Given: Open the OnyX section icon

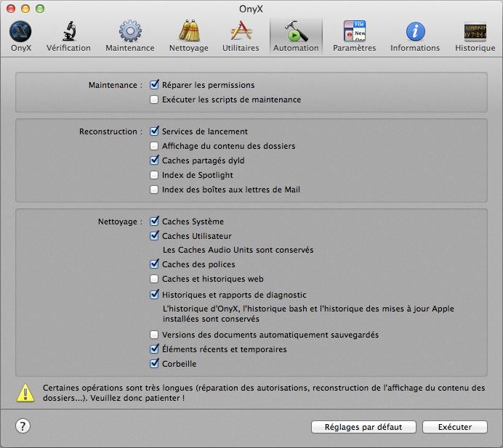Looking at the screenshot, I should point(20,31).
